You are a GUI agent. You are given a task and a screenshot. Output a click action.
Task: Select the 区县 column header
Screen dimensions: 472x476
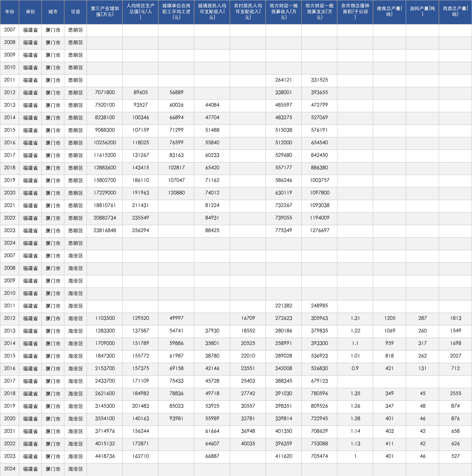coord(76,12)
